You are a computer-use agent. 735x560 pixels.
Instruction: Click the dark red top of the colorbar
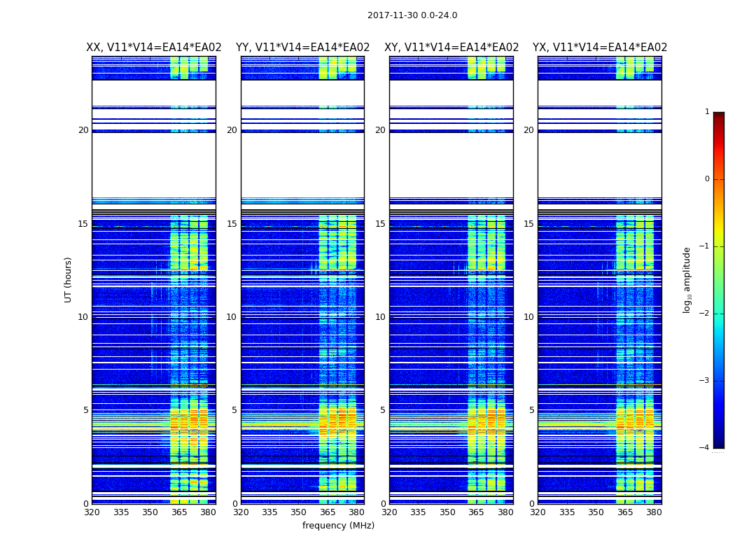point(719,115)
